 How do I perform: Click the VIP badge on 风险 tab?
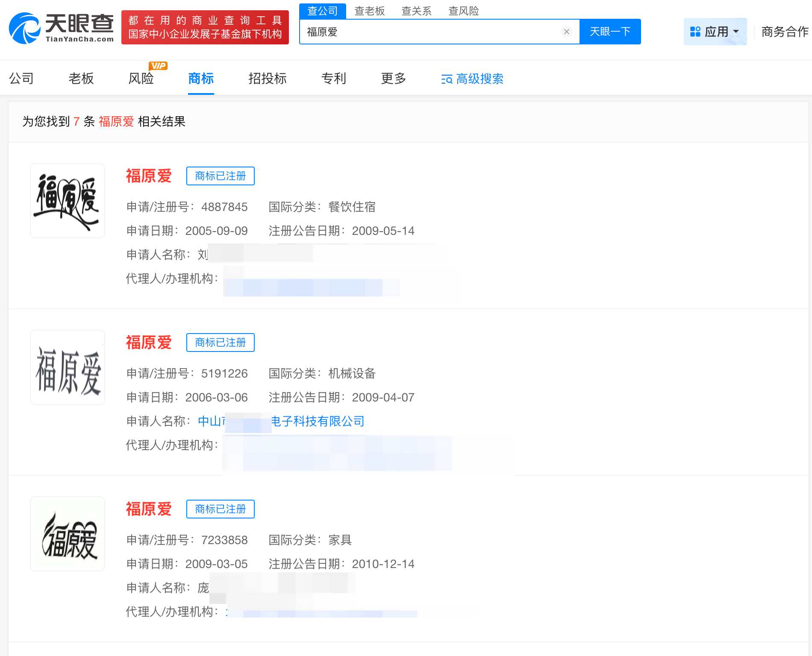pos(159,66)
